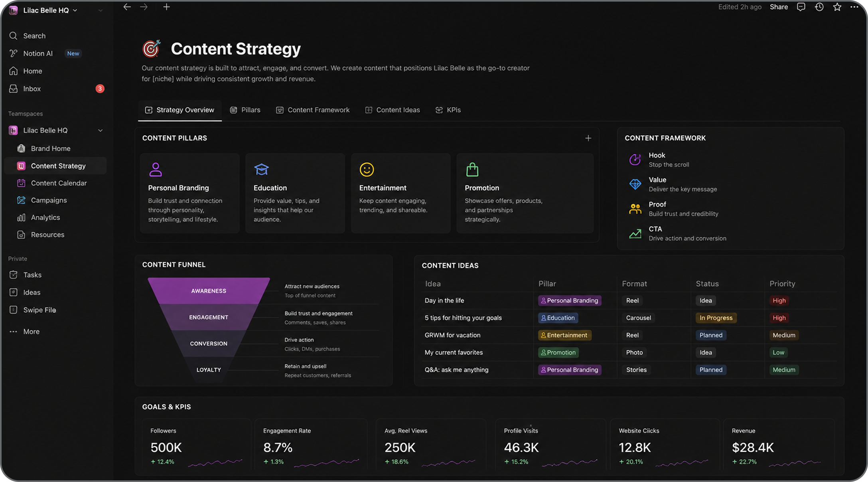The image size is (868, 482).
Task: Click the Campaigns page icon
Action: (21, 200)
